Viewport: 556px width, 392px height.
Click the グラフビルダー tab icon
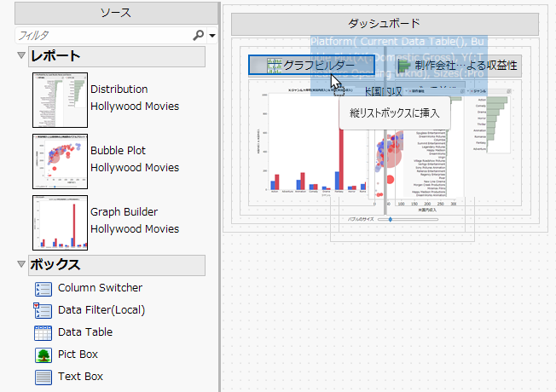point(275,66)
